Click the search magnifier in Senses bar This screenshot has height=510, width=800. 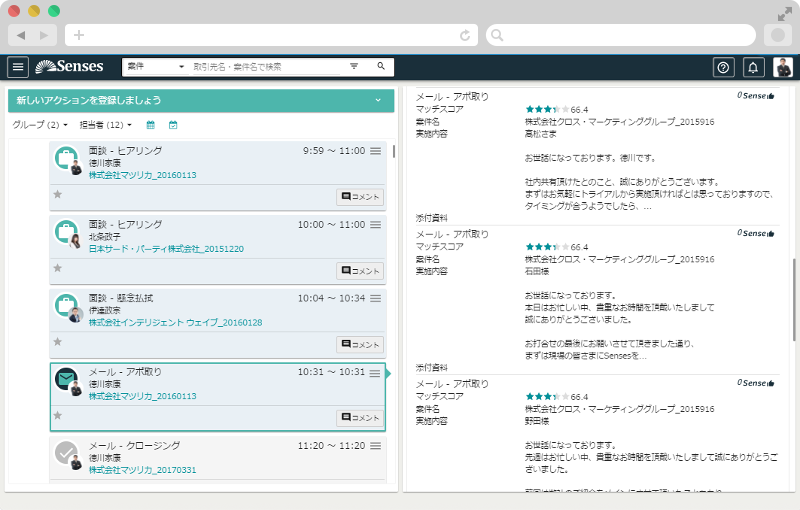point(381,66)
